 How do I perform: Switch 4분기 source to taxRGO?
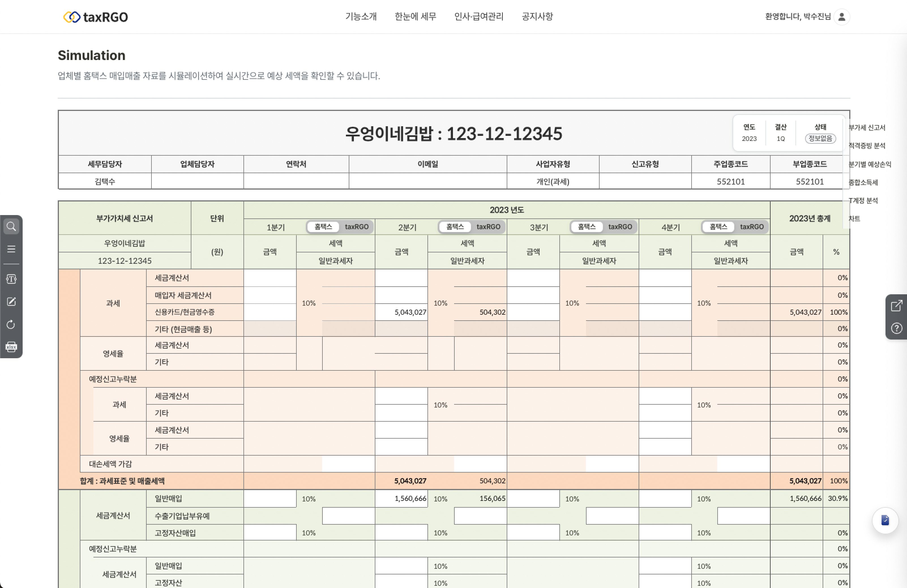coord(752,227)
